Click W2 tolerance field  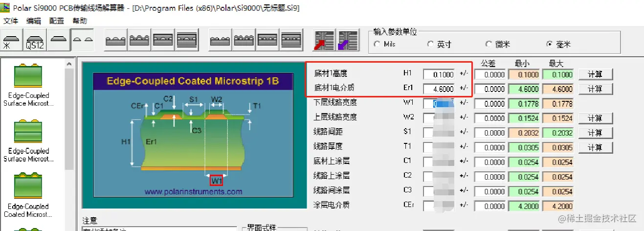click(490, 118)
